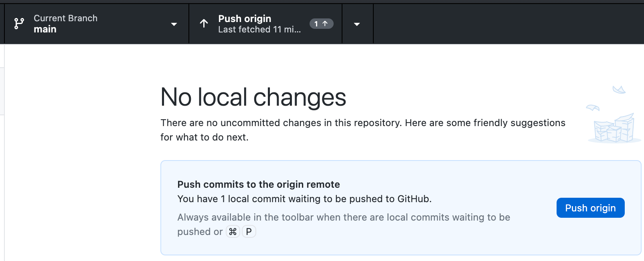The image size is (644, 261).
Task: Click the '1 local commit waiting' message
Action: coord(304,199)
